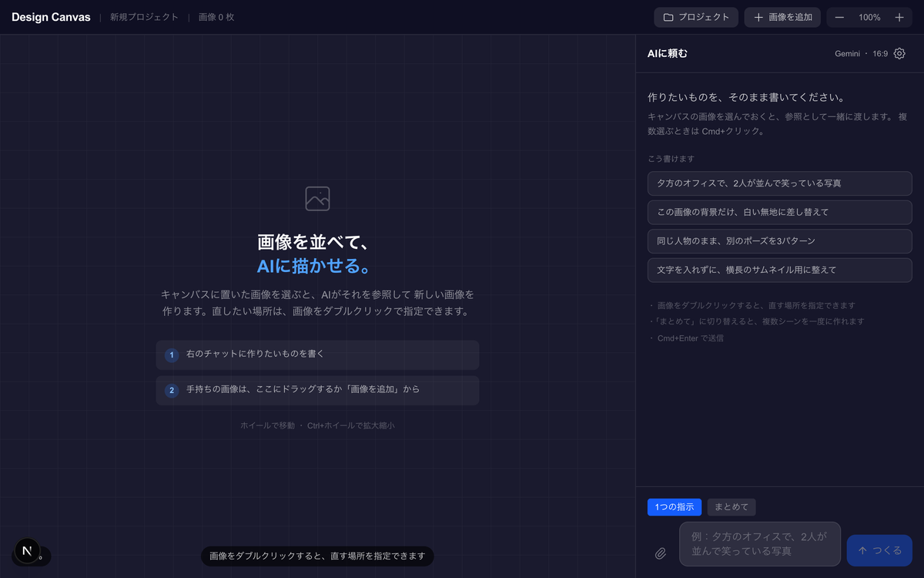The image size is (924, 578).
Task: Choose suggestion 夕方のオフィスで、2人が並んで笑っている写真
Action: [780, 183]
